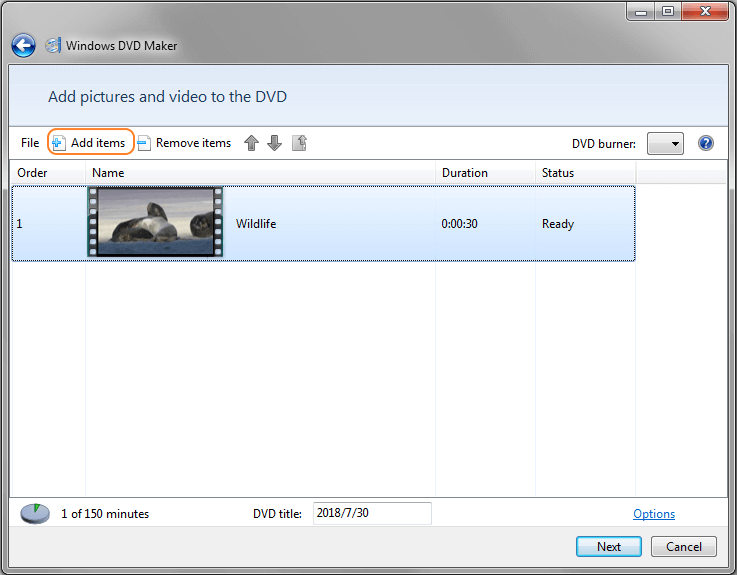
Task: Click the disc usage pie chart icon
Action: (35, 514)
